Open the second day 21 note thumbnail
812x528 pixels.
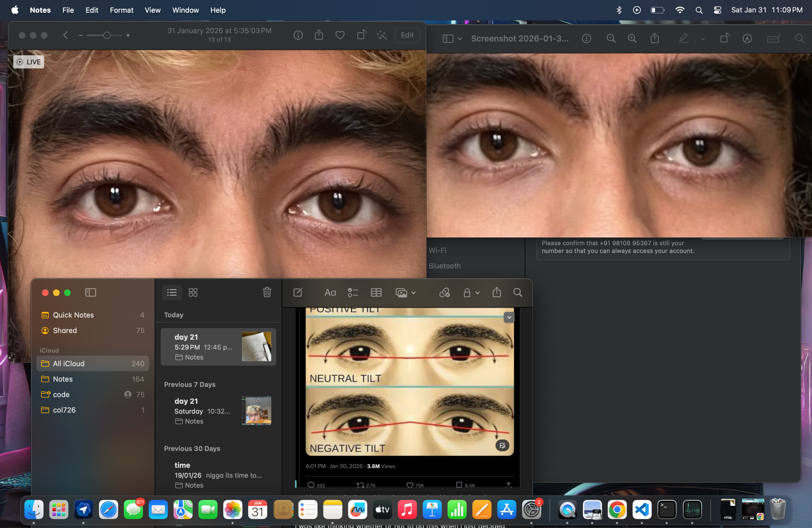point(256,410)
